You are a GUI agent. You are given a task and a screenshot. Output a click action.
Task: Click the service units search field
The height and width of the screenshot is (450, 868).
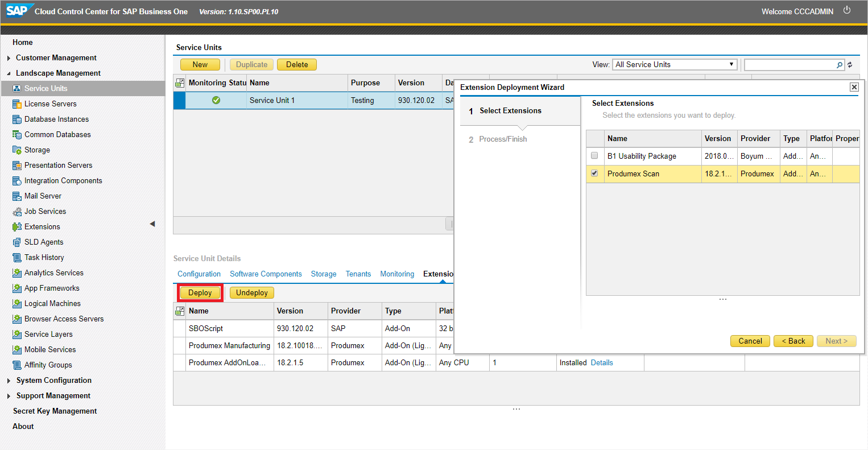(x=790, y=65)
